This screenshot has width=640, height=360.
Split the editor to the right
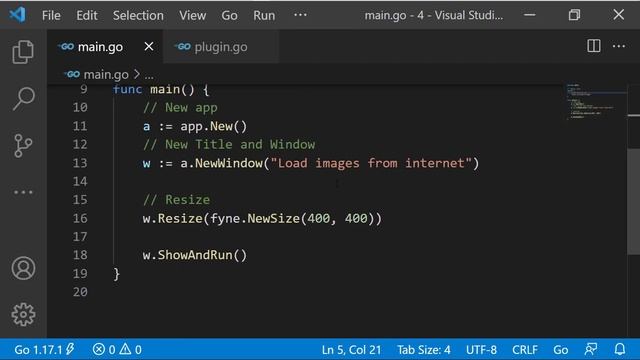click(593, 46)
